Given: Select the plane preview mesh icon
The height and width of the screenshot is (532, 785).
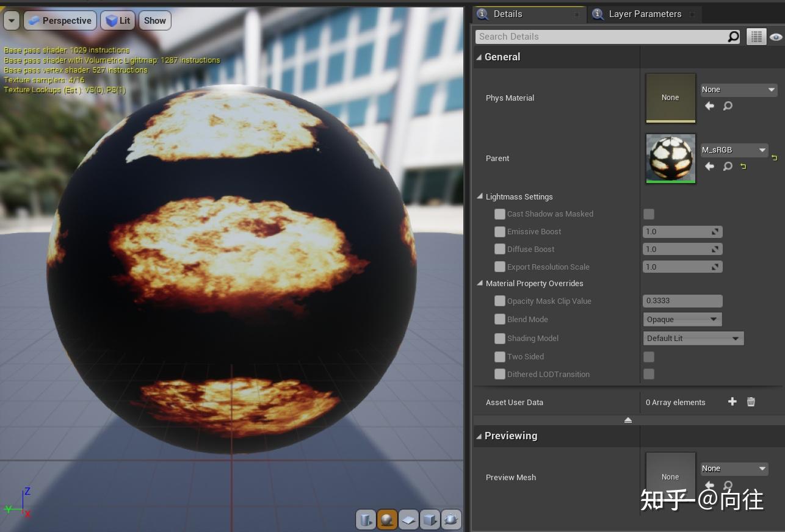Looking at the screenshot, I should pos(408,519).
